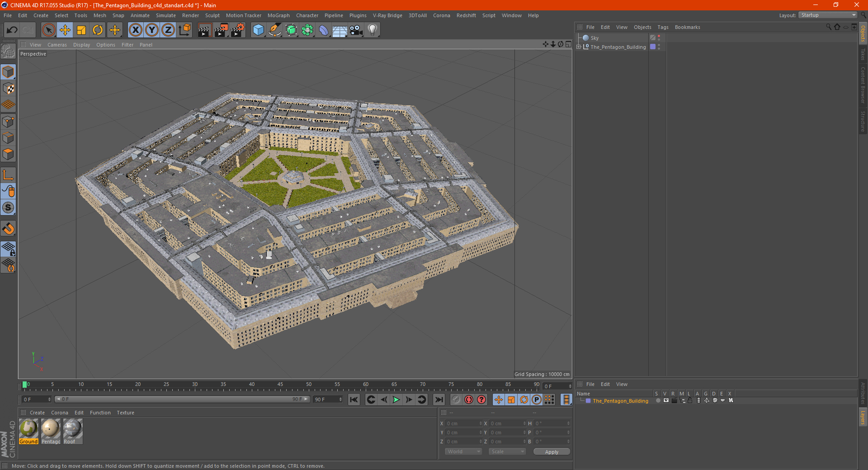This screenshot has width=868, height=470.
Task: Select the Live Selection tool
Action: click(48, 30)
